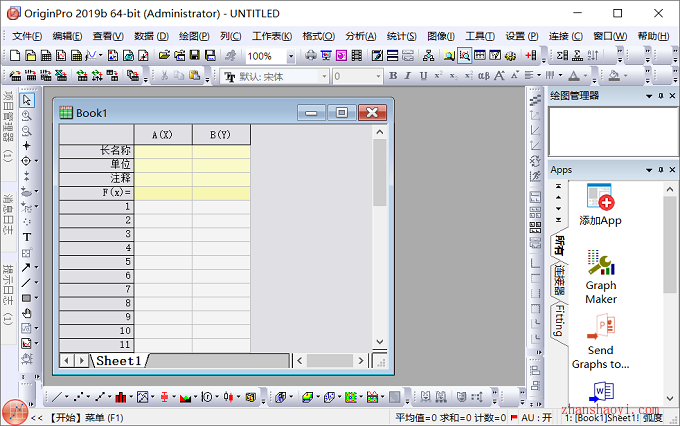Click the New Matrix yellow grid icon
Image resolution: width=680 pixels, height=426 pixels.
(x=76, y=56)
